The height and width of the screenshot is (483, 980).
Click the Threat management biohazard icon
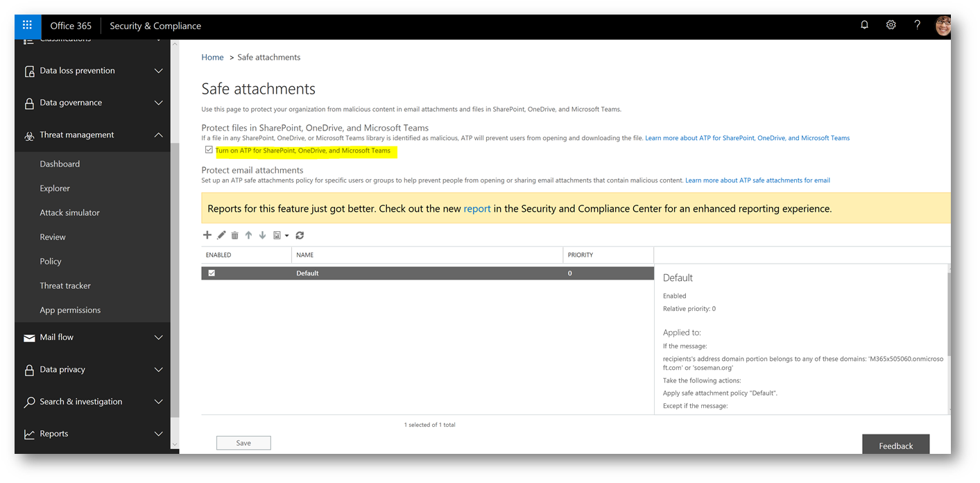coord(29,135)
